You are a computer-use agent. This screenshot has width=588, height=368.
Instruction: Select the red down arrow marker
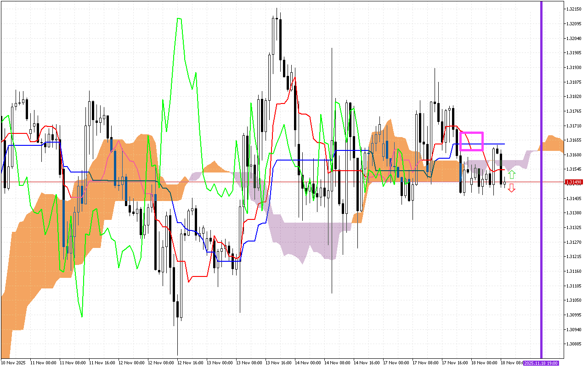coord(511,188)
